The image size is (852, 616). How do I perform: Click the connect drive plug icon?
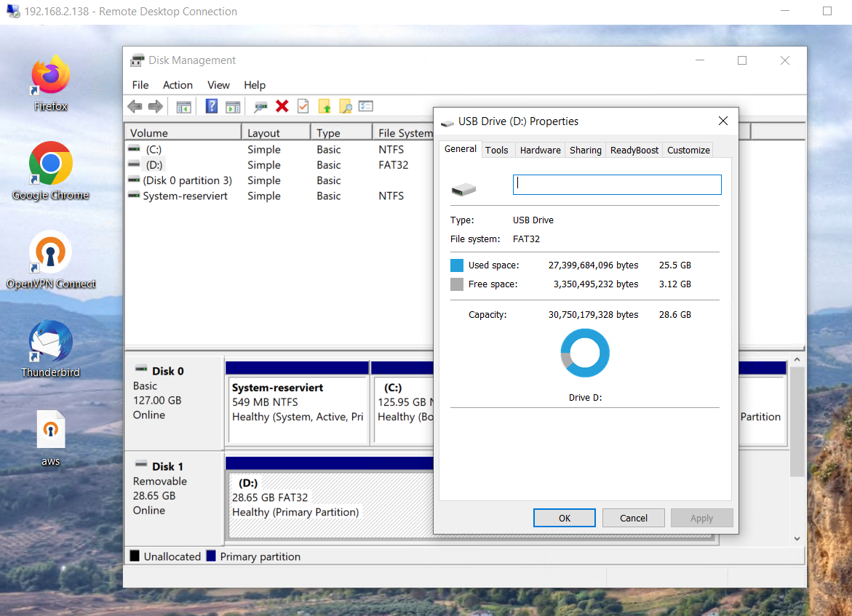point(260,107)
